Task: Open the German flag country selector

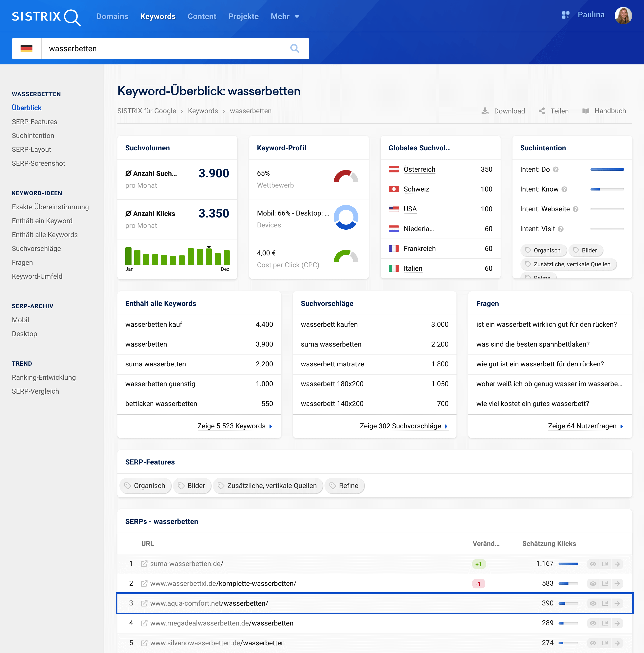Action: point(26,49)
